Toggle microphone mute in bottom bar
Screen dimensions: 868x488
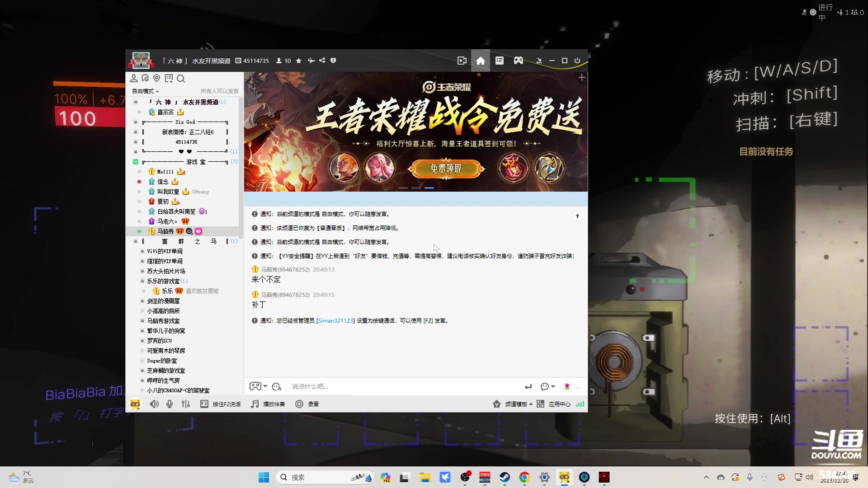[x=170, y=404]
